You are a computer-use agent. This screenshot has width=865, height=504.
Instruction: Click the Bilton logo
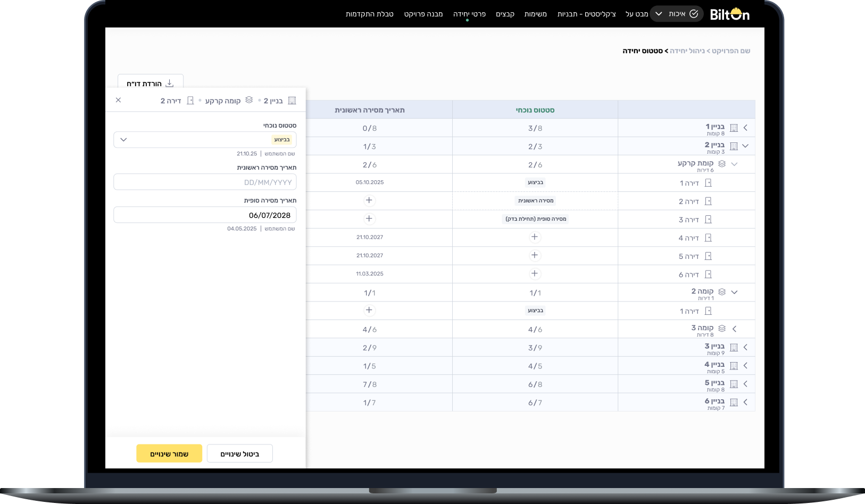(729, 14)
